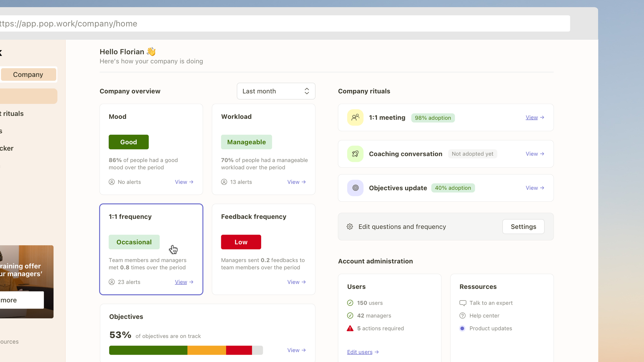
Task: Open the rituals item in the sidebar
Action: coord(12,113)
